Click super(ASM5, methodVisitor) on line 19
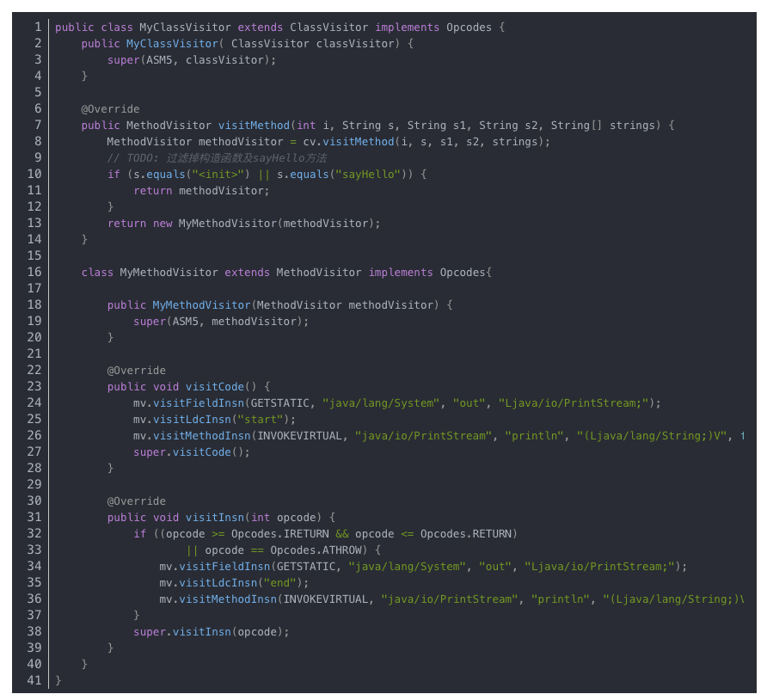Viewport: 767px width, 700px height. pyautogui.click(x=218, y=322)
